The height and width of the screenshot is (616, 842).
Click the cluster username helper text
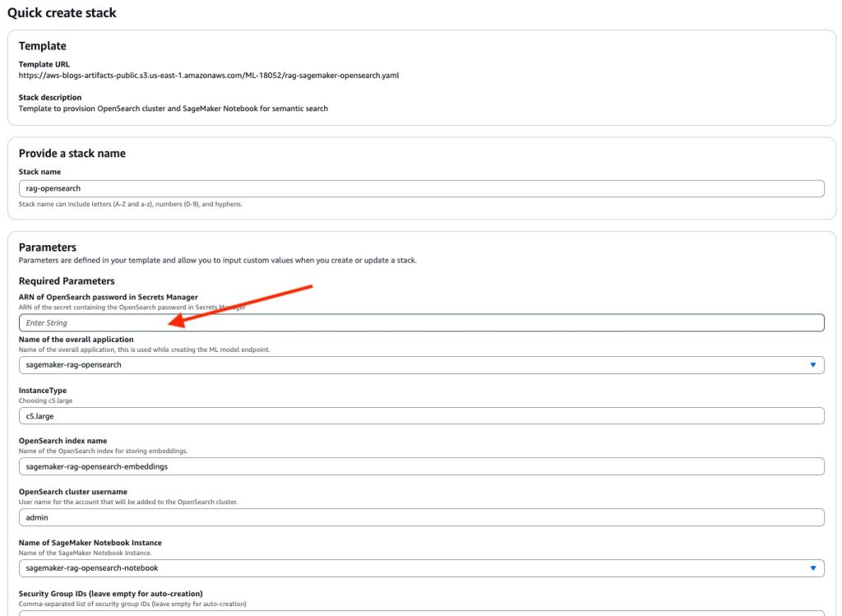[127, 503]
